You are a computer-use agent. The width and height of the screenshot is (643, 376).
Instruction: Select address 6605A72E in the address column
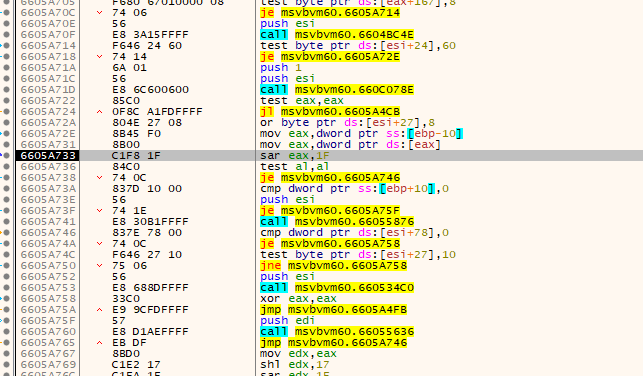pos(48,134)
